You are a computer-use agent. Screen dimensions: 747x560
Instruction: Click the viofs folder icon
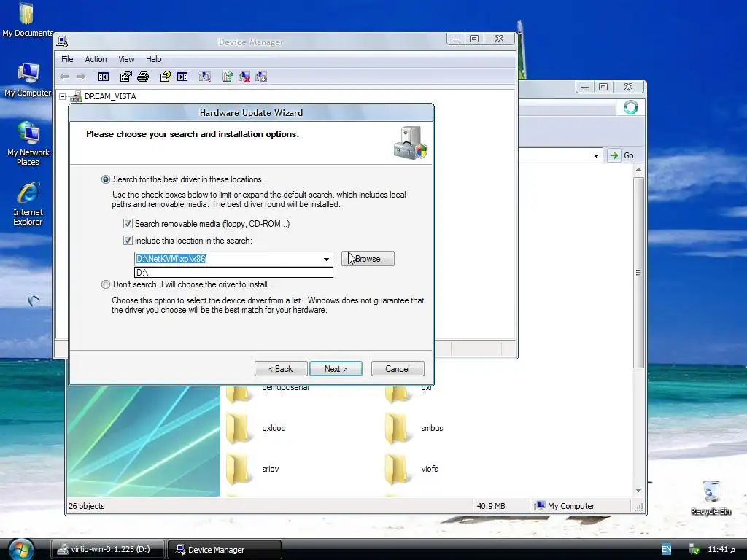396,469
